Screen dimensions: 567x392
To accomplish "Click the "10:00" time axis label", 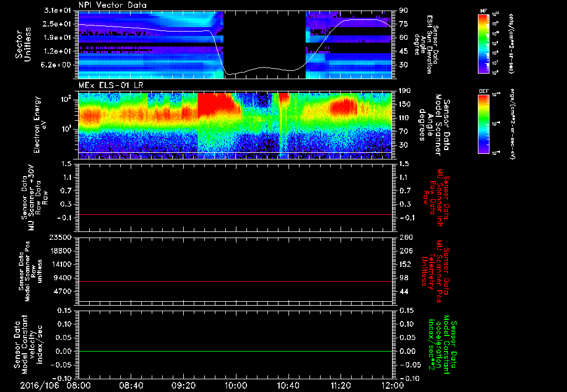I will [x=236, y=385].
